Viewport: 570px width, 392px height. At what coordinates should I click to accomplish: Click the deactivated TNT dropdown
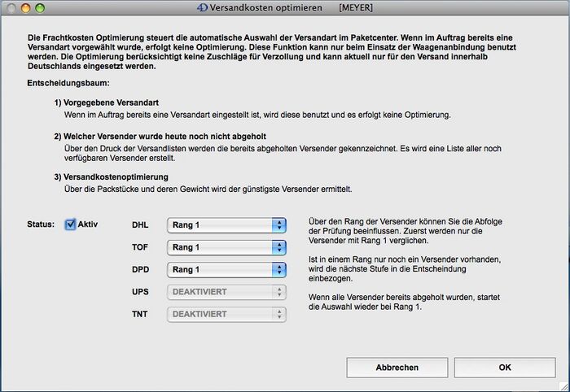(226, 313)
